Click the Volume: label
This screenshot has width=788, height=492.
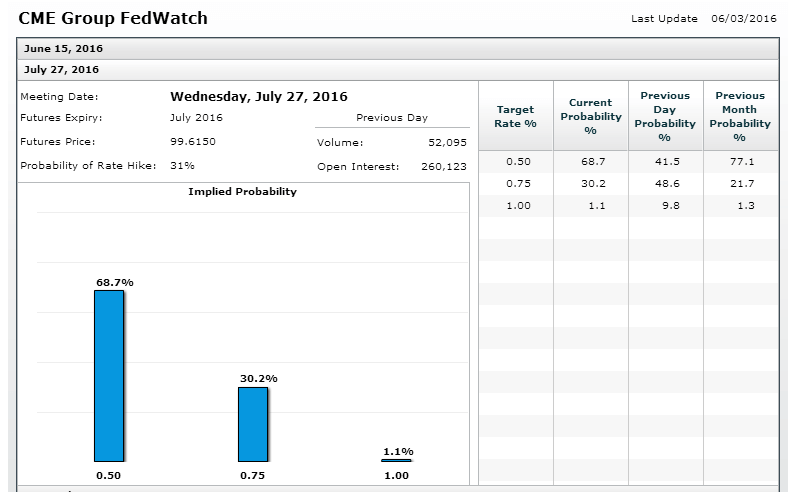(340, 143)
